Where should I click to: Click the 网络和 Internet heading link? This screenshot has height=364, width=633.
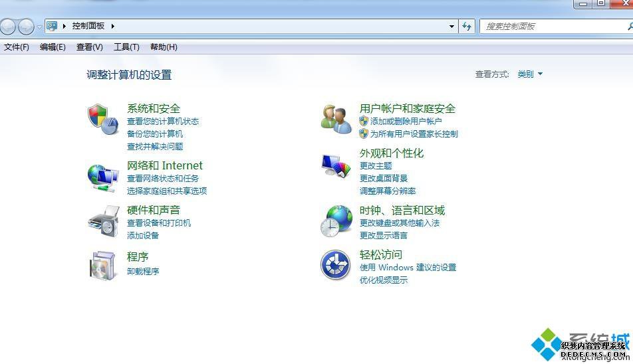(165, 165)
